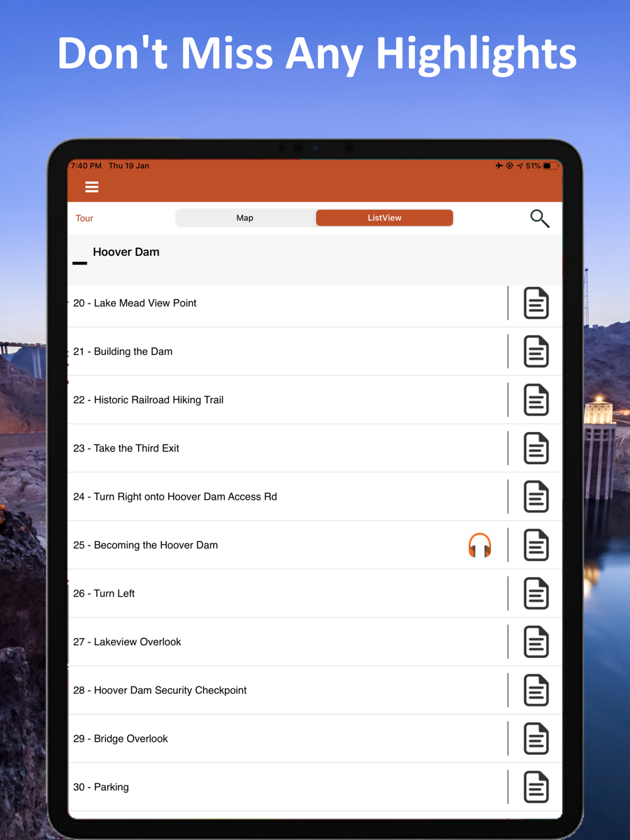Select the Hoover Dam section header
The image size is (630, 840).
[315, 260]
